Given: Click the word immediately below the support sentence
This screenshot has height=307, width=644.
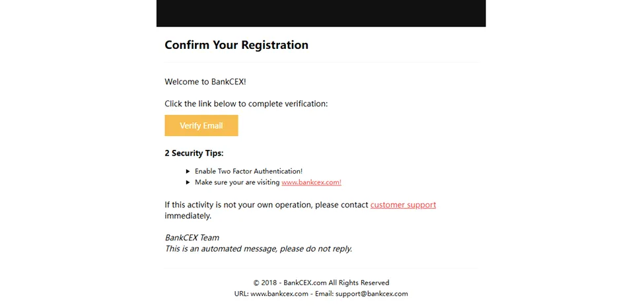Looking at the screenshot, I should coord(188,216).
